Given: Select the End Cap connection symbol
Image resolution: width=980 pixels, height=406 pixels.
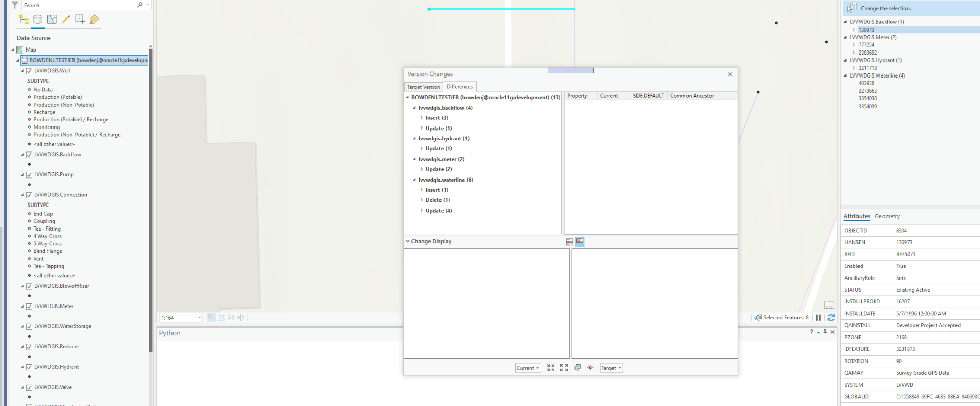Looking at the screenshot, I should tap(29, 214).
